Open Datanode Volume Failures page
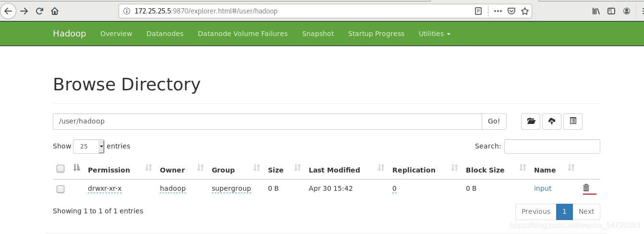 (x=243, y=34)
